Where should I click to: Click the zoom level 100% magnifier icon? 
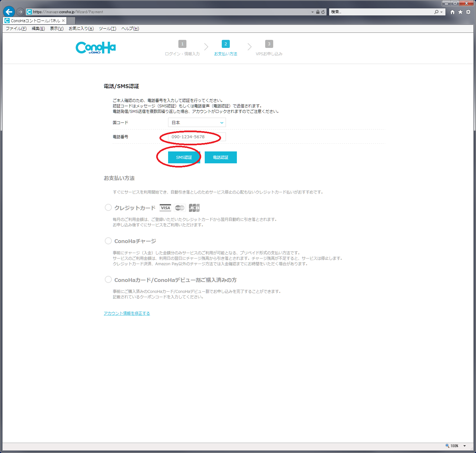(x=447, y=446)
